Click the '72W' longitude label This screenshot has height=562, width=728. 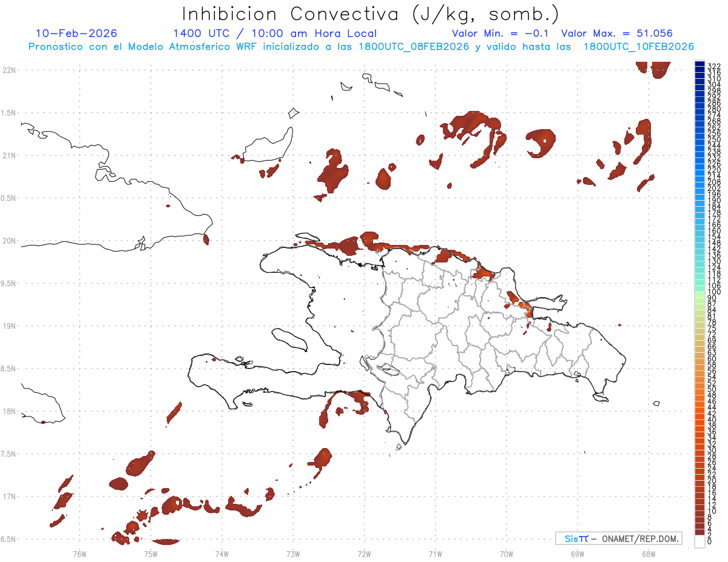click(364, 553)
